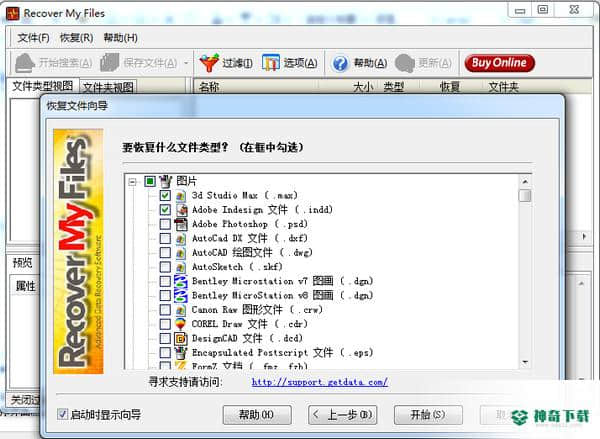
Task: Check the COREL Draw (.cdr) checkbox
Action: click(x=165, y=324)
